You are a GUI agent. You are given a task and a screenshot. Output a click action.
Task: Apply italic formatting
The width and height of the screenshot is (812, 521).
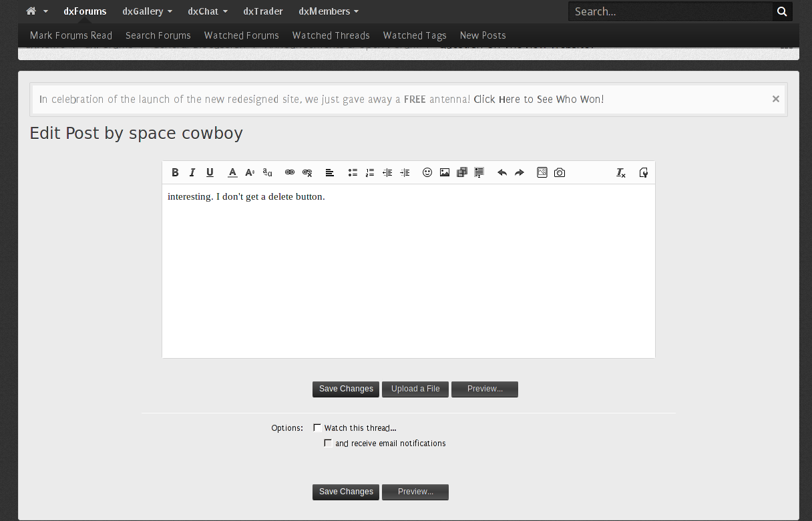[192, 172]
